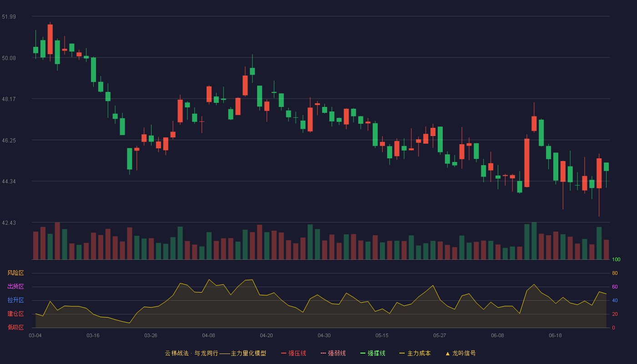
Task: Click the last green candlestick on the chart
Action: pos(606,167)
